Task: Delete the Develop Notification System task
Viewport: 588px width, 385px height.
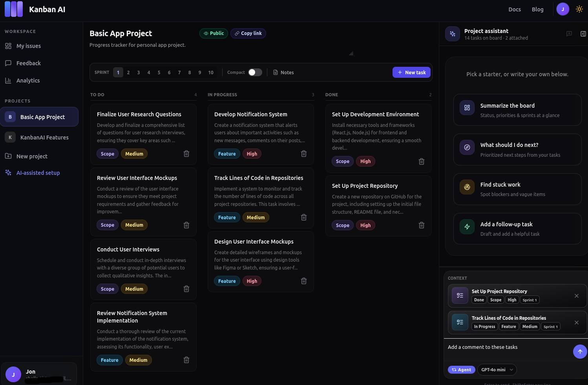Action: [304, 154]
